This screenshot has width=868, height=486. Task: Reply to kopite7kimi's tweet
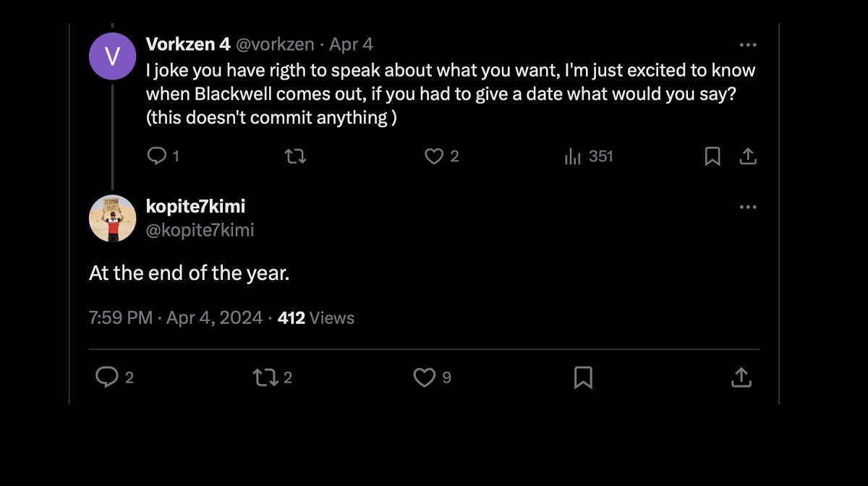point(107,377)
